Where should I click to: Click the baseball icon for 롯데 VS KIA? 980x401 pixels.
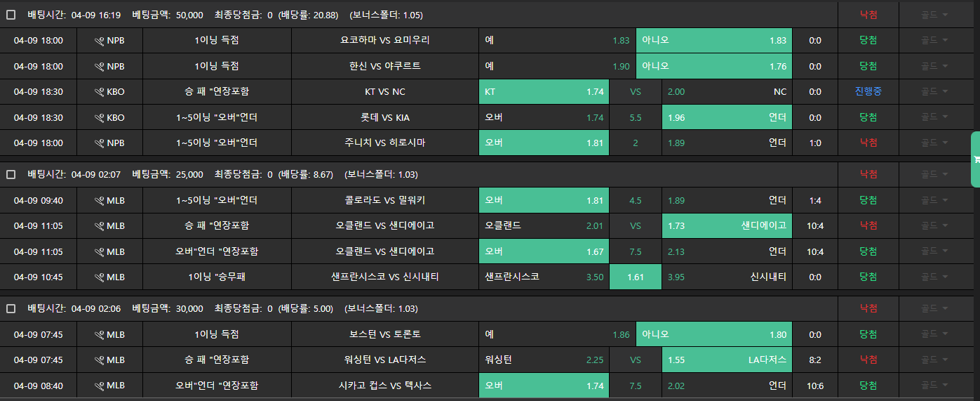[x=99, y=117]
